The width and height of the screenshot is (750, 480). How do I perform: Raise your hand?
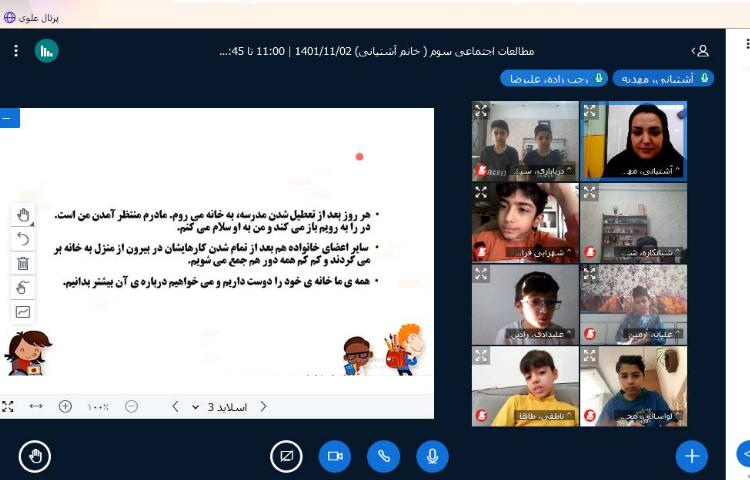[x=35, y=456]
